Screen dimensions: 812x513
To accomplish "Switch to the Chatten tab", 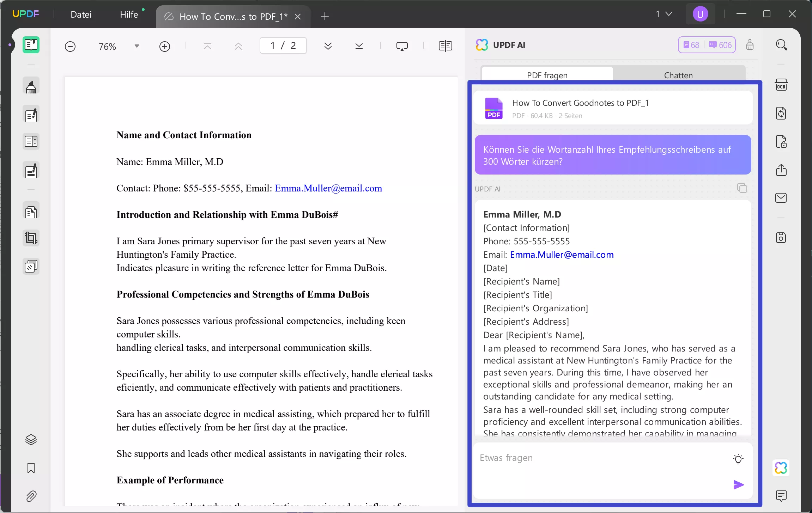I will click(x=678, y=75).
